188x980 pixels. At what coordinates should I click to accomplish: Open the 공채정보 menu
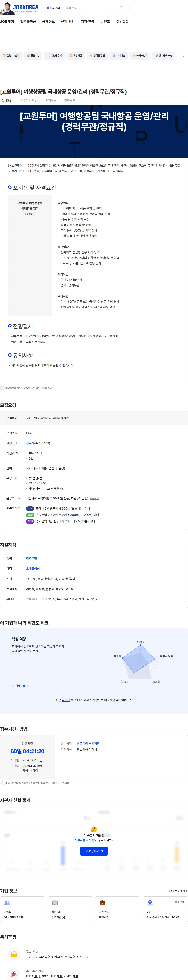[x=48, y=22]
